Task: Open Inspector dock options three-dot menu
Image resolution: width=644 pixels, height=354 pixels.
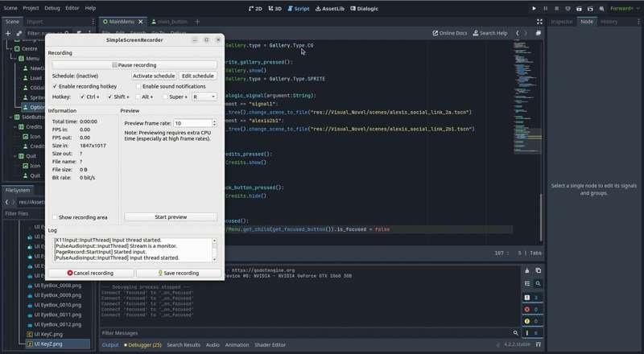Action: (x=637, y=22)
